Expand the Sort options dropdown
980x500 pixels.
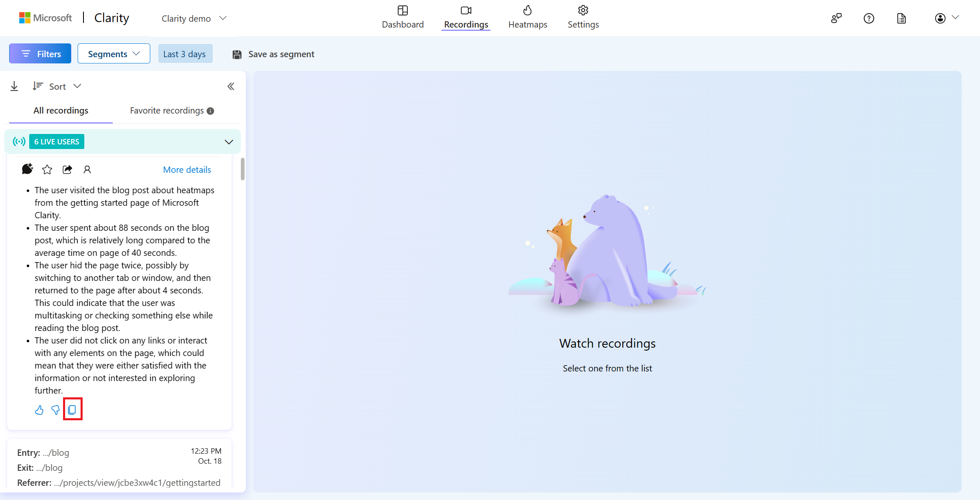57,86
